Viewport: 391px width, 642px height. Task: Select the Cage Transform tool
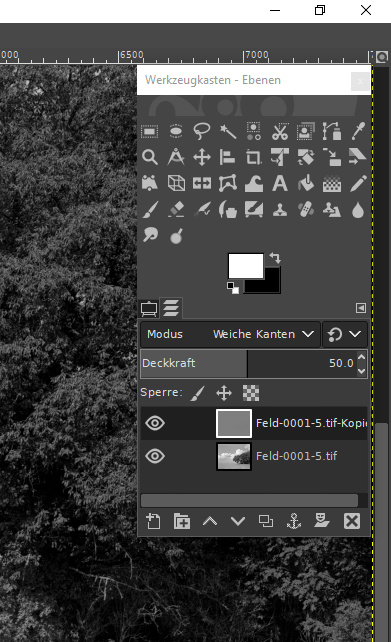click(228, 183)
